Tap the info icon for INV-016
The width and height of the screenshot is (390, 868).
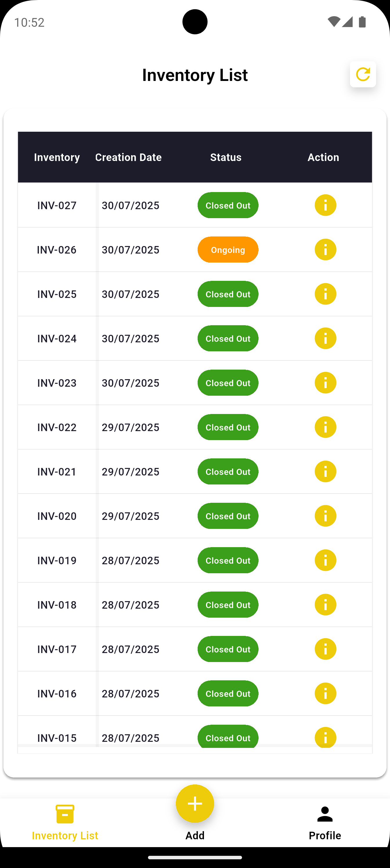pyautogui.click(x=325, y=693)
